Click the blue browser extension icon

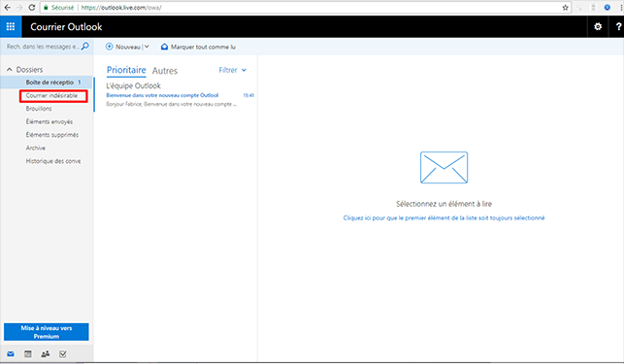(607, 8)
